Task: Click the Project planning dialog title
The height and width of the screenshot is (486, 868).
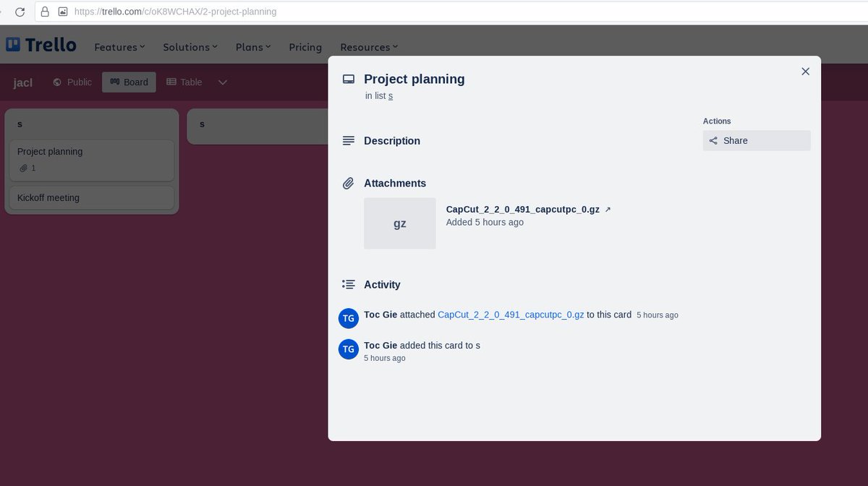Action: click(414, 79)
